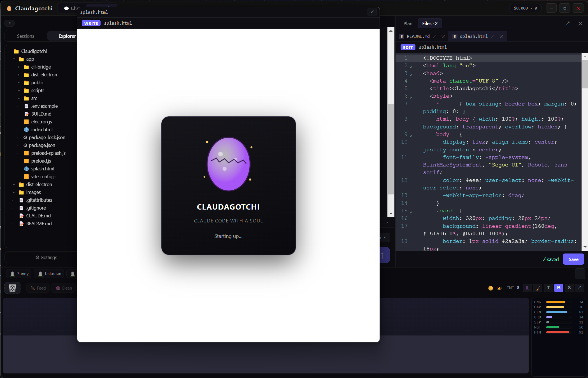Open preload-splash.js file
The width and height of the screenshot is (588, 378).
48,153
